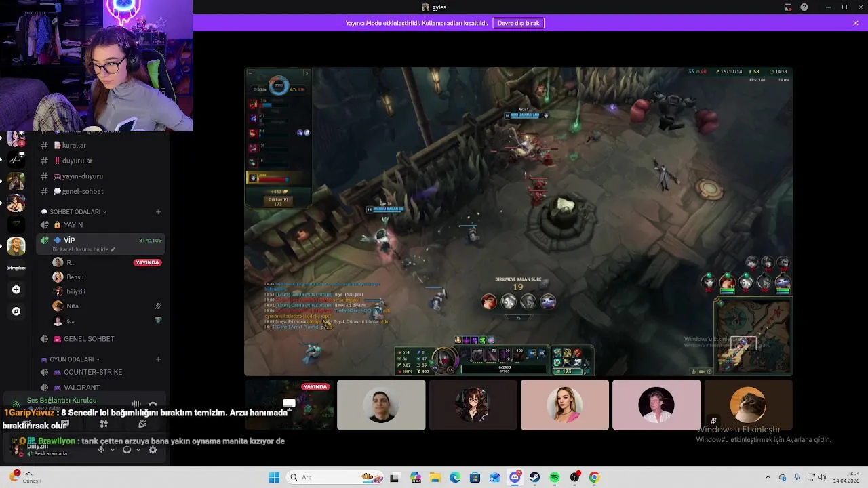This screenshot has height=488, width=868.
Task: Select the cat avatar participant tile
Action: pyautogui.click(x=748, y=405)
